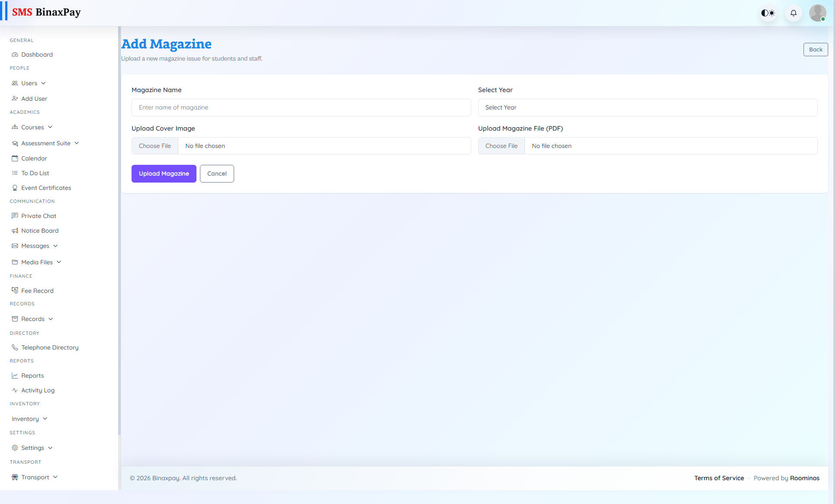Open the Select Year dropdown
The image size is (836, 504).
pyautogui.click(x=648, y=107)
